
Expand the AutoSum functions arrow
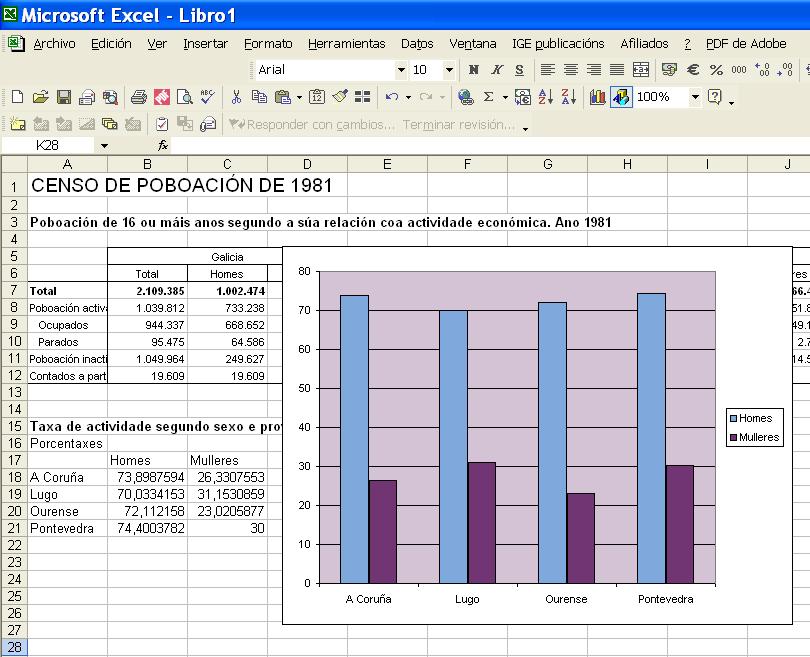coord(505,97)
